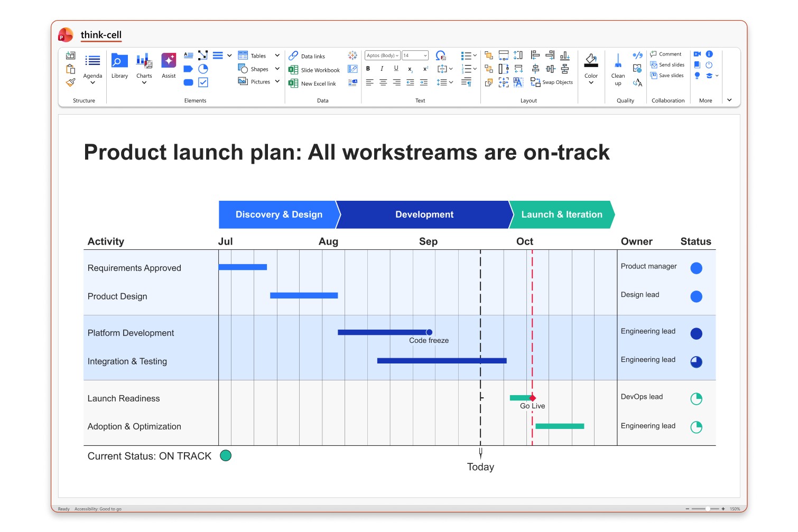Insert a text box element
798x532 pixels.
(x=188, y=55)
